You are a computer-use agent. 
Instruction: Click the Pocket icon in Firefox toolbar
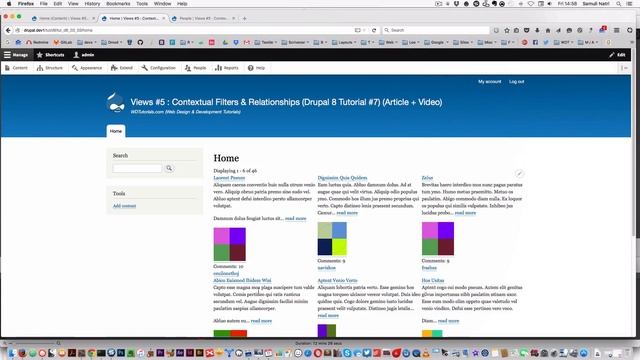pyautogui.click(x=527, y=30)
